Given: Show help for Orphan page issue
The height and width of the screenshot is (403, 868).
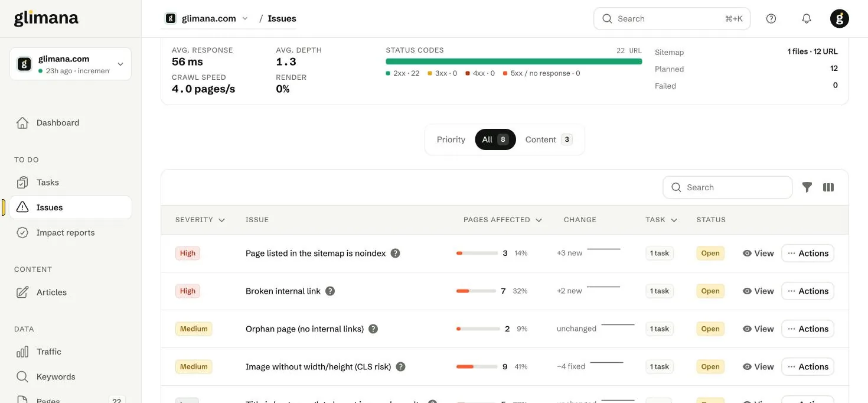Looking at the screenshot, I should 373,329.
